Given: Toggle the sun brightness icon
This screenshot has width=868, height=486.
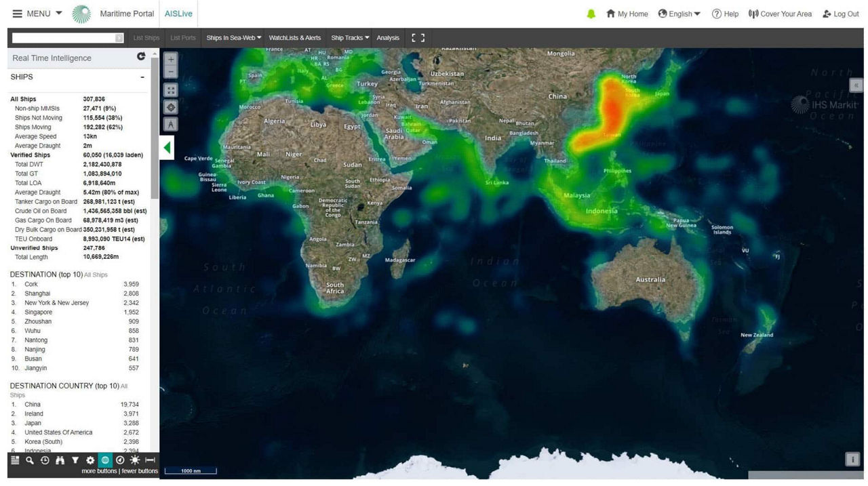Looking at the screenshot, I should coord(135,460).
